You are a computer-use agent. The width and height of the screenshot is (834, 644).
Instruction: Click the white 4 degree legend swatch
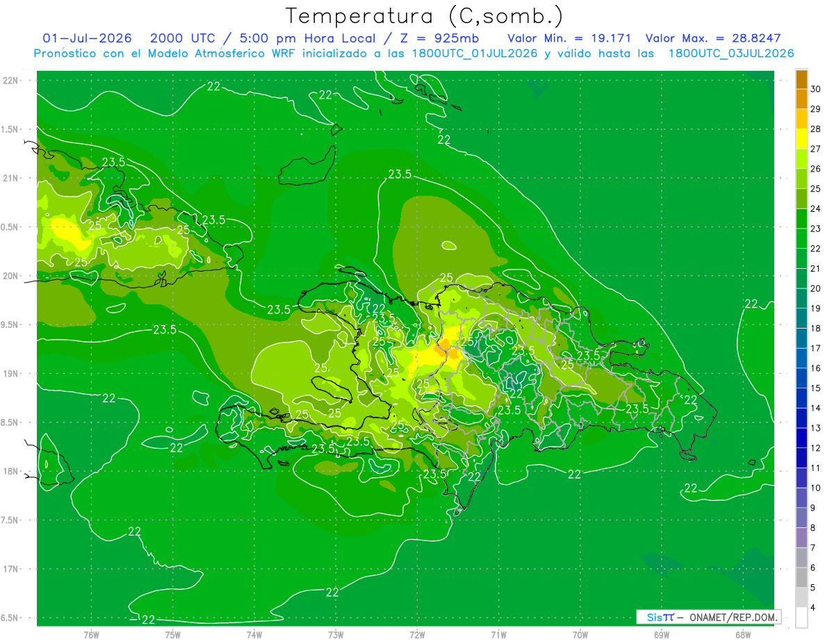801,618
